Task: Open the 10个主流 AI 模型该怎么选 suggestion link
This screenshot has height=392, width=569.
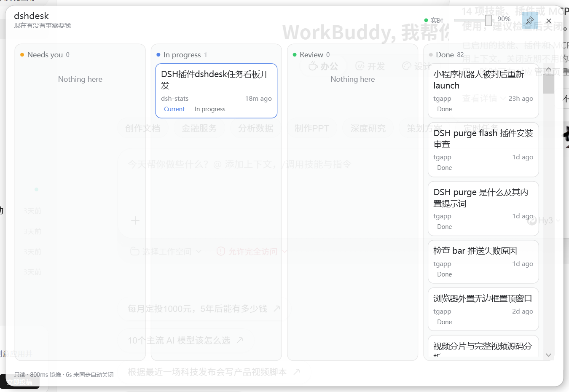Action: 185,340
